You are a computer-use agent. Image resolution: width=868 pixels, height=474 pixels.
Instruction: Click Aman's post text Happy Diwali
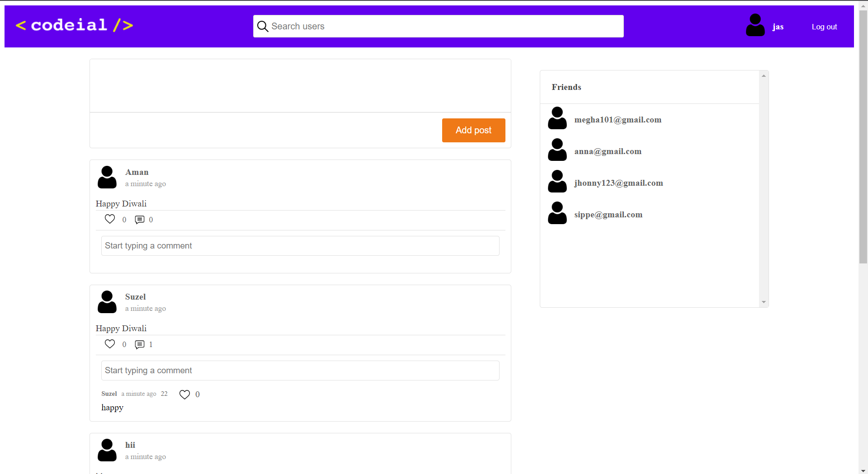point(121,204)
